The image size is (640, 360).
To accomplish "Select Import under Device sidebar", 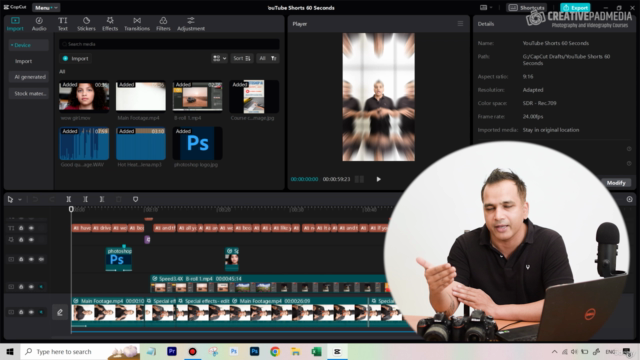I will point(23,61).
